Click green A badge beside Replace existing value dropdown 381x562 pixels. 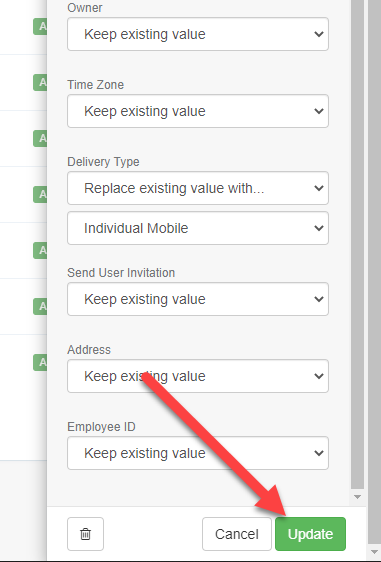tap(40, 194)
